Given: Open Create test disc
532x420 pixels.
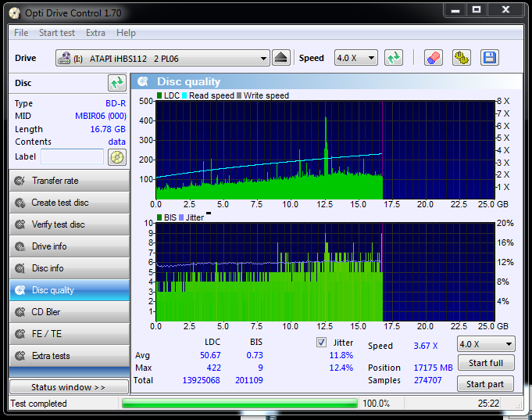Looking at the screenshot, I should tap(70, 203).
